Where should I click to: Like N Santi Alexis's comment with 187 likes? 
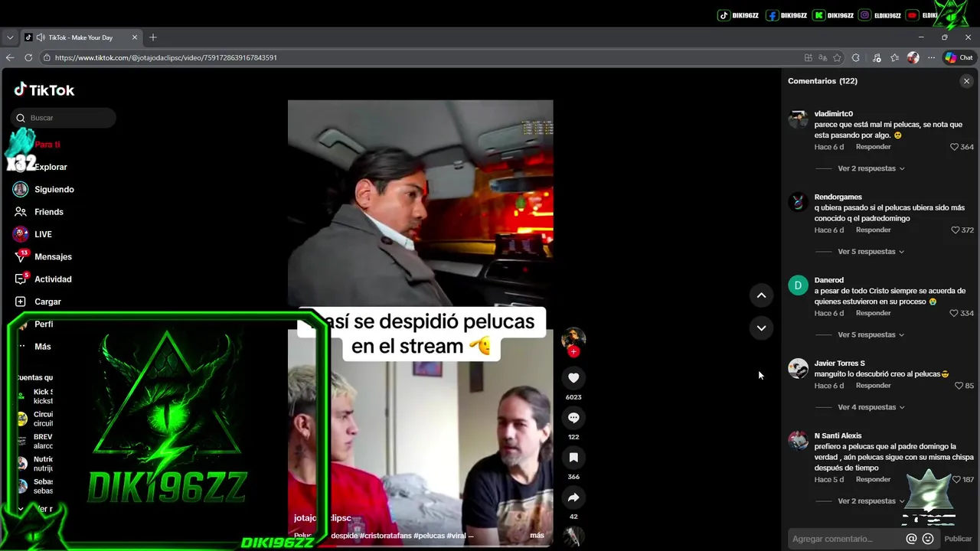[x=955, y=480]
